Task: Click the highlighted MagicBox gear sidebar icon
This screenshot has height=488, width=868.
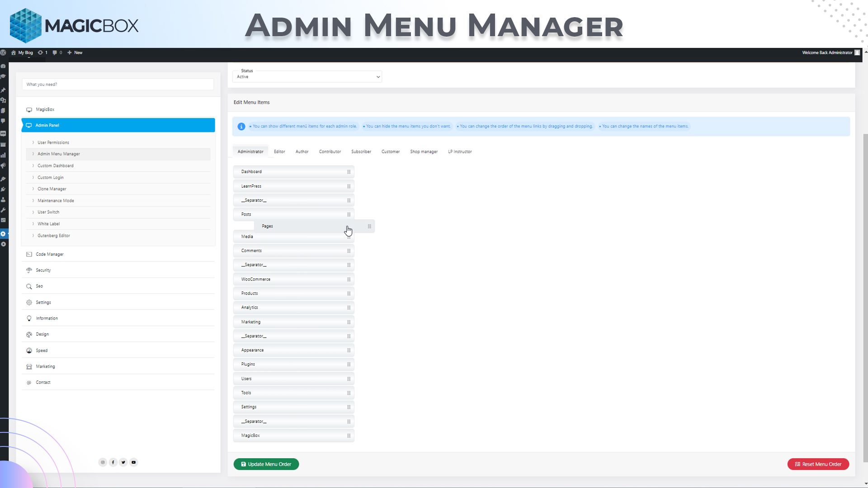Action: 3,234
